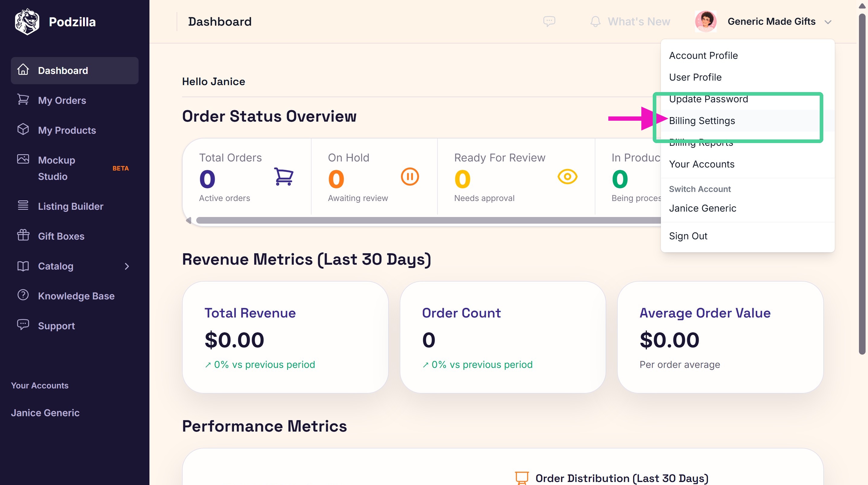This screenshot has height=485, width=868.
Task: Click the My Orders cart icon
Action: pyautogui.click(x=23, y=100)
